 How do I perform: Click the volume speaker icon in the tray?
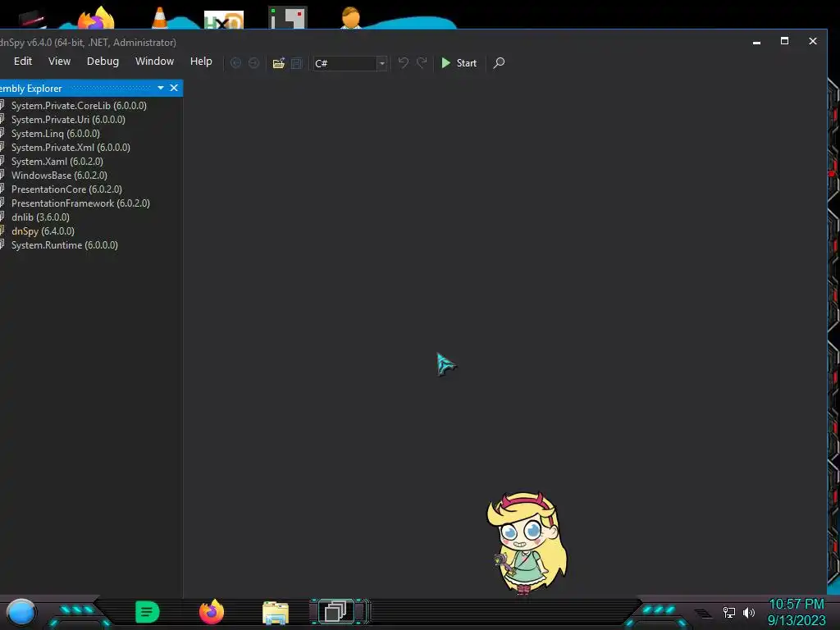(748, 612)
